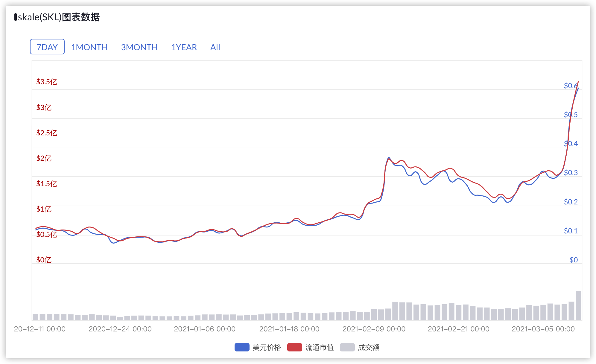Viewport: 596px width, 364px height.
Task: Switch to the 1MONTH time range tab
Action: [89, 47]
